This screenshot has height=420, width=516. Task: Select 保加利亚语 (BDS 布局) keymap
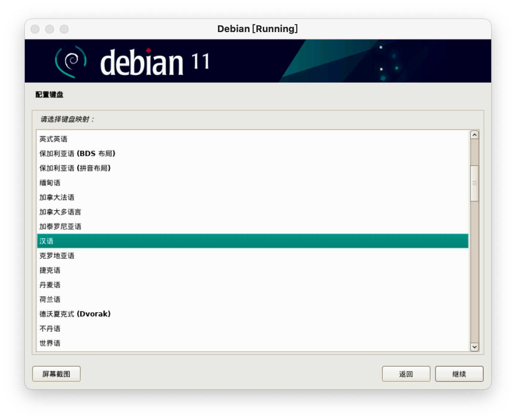coord(253,153)
